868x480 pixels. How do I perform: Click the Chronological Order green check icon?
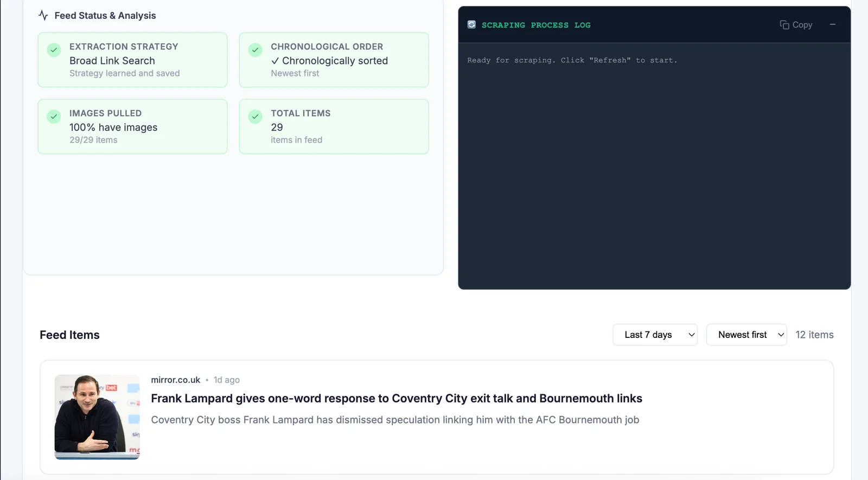pyautogui.click(x=255, y=50)
